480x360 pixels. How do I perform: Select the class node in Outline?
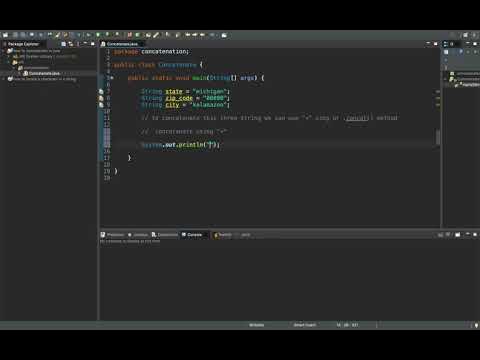(x=466, y=79)
